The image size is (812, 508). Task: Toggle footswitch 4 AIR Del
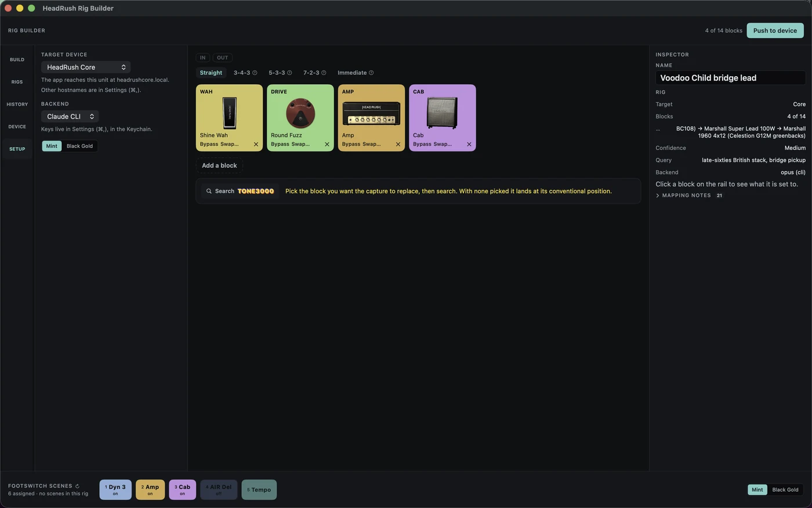click(x=219, y=489)
